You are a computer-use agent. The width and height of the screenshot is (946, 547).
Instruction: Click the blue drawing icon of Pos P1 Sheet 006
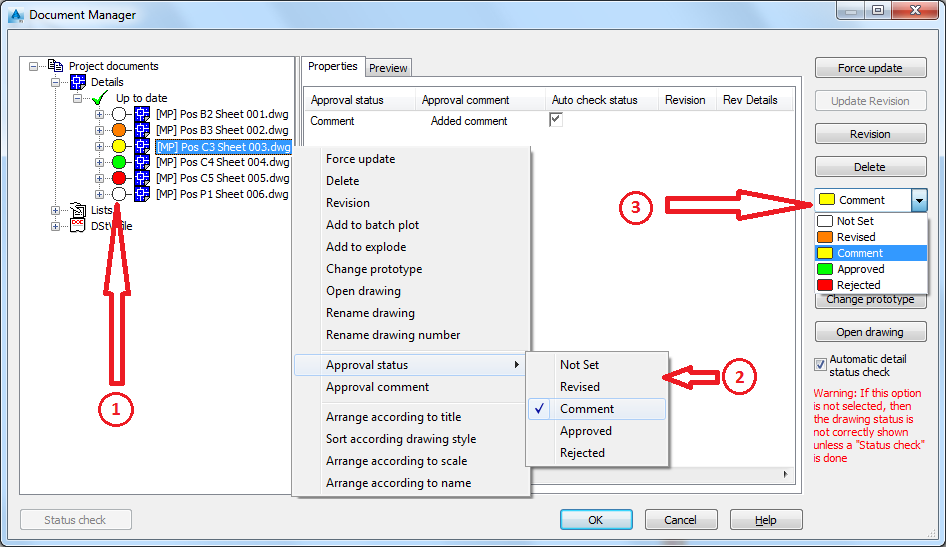click(x=142, y=194)
